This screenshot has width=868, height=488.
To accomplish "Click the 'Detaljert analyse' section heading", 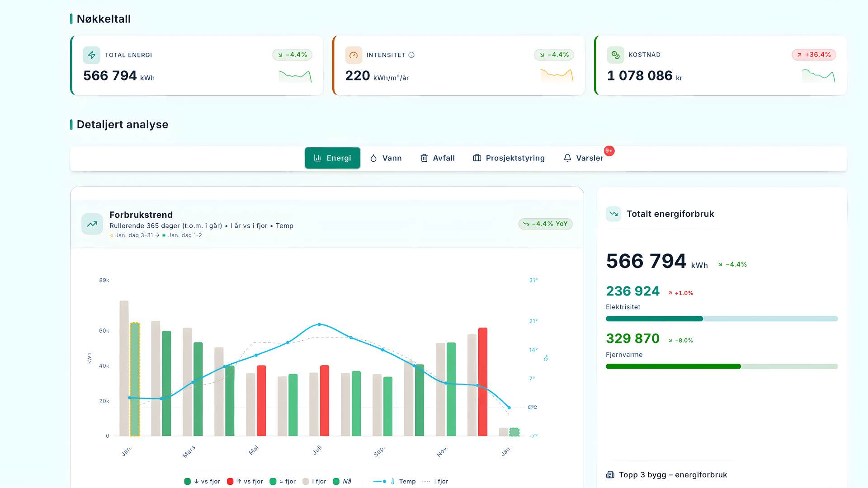I will 123,125.
